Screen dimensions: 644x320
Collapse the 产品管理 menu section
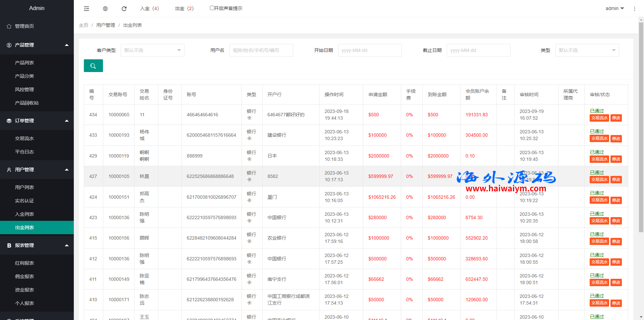tap(66, 45)
